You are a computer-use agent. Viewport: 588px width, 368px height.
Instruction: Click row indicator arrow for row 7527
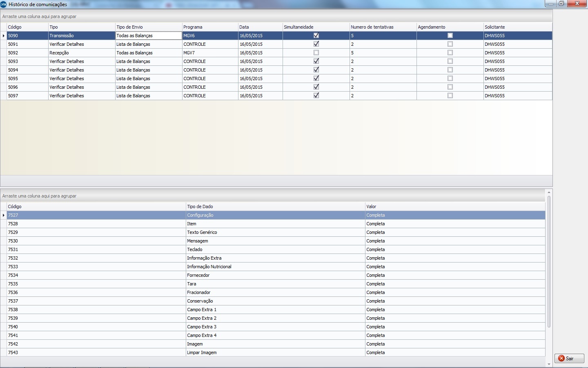[x=4, y=215]
